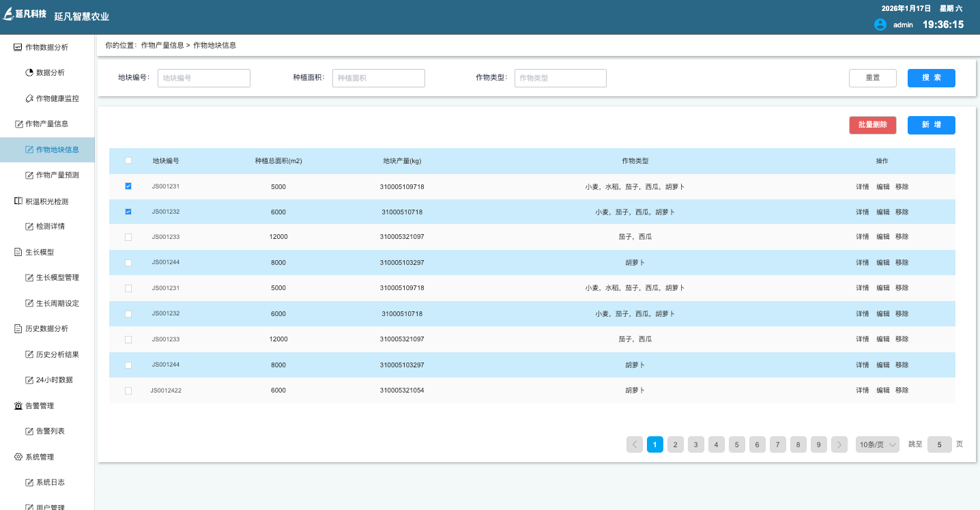Click the red 批量删除 button
This screenshot has width=980, height=510.
(x=872, y=125)
